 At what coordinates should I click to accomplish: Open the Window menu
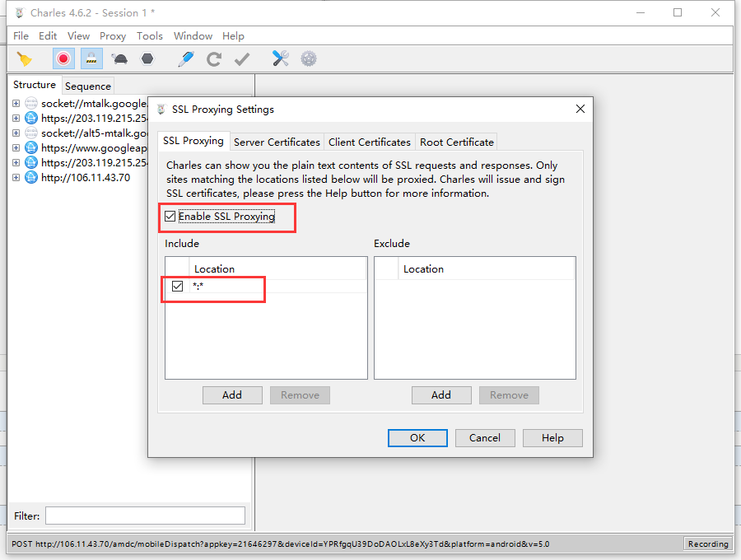[193, 36]
